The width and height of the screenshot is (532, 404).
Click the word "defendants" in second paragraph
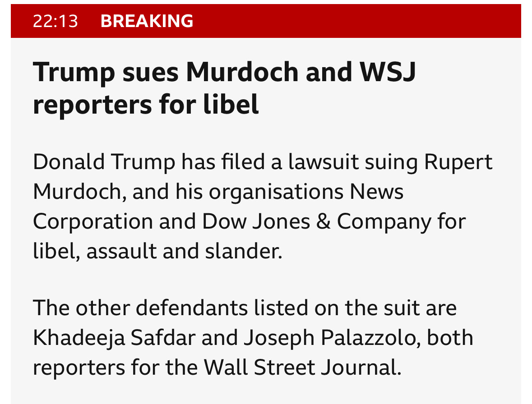point(192,308)
